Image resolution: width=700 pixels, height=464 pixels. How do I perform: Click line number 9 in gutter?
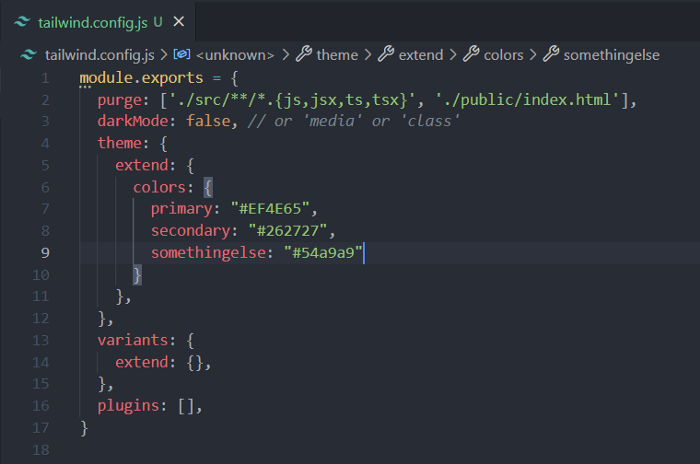coord(45,253)
